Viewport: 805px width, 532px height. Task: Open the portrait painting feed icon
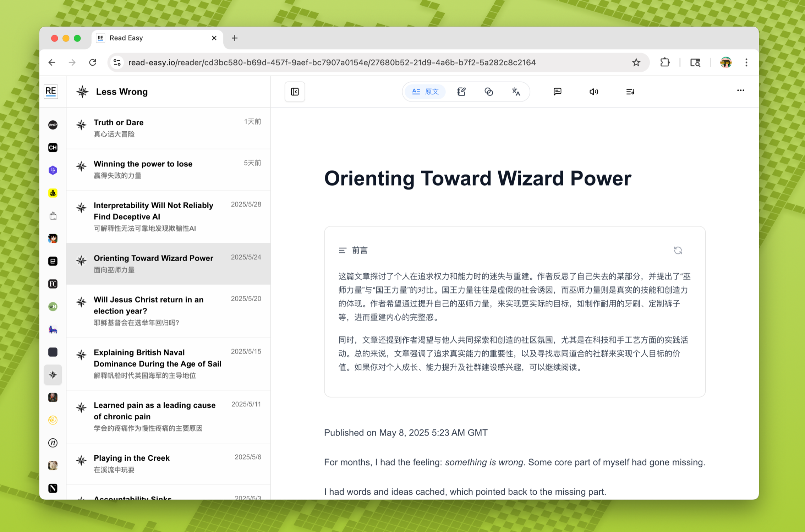click(53, 397)
